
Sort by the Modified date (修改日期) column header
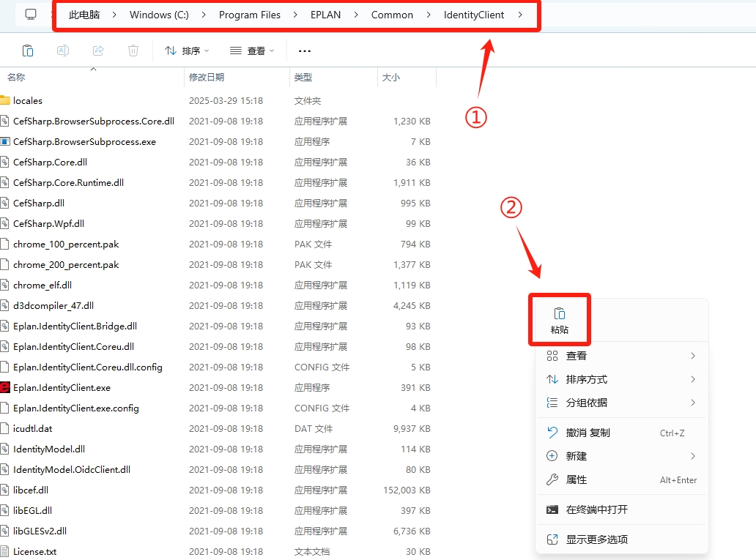[x=207, y=77]
